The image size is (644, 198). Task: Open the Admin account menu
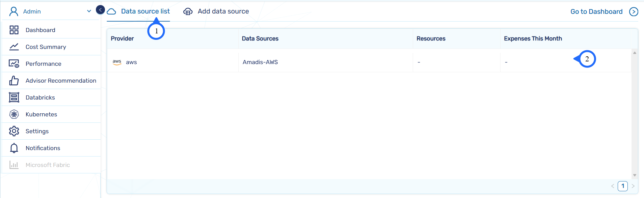pyautogui.click(x=32, y=11)
